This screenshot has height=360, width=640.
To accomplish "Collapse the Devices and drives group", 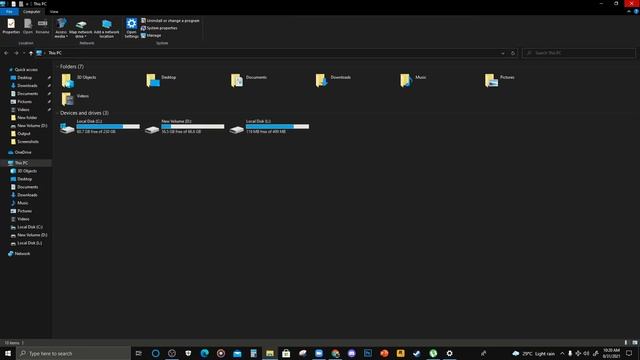I will pos(58,113).
